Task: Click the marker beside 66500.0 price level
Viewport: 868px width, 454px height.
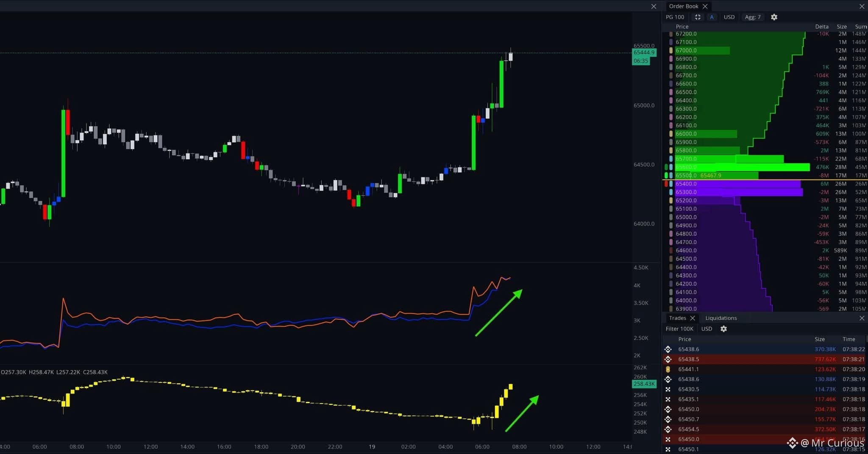Action: point(671,92)
